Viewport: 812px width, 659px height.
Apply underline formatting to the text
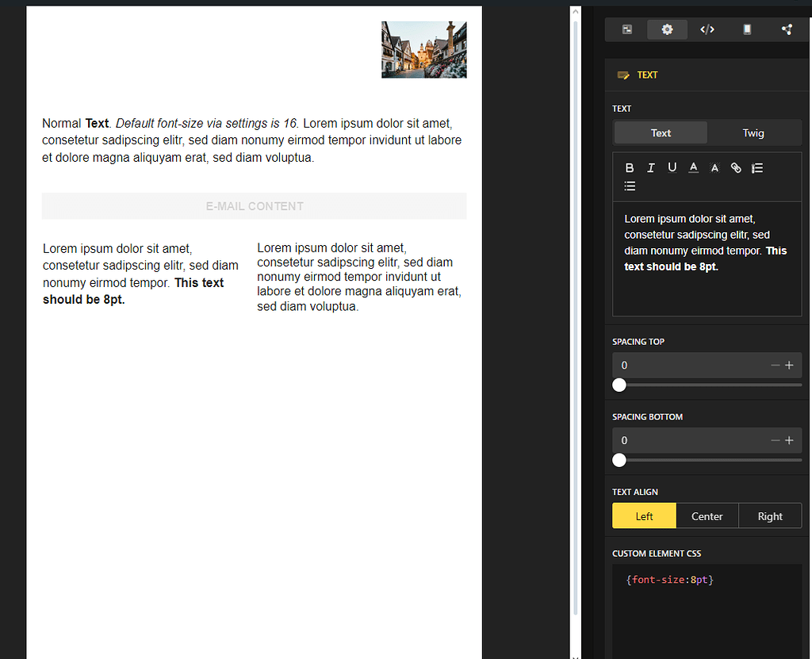672,167
